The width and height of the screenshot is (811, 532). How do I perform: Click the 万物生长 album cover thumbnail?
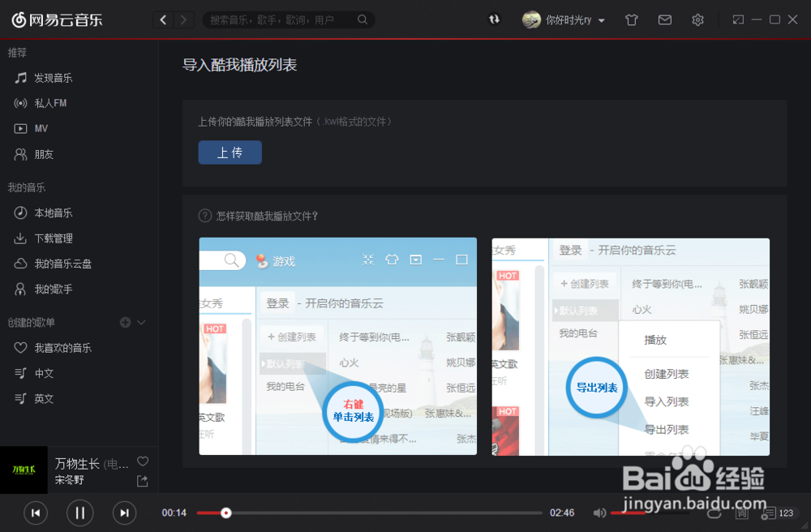pos(24,470)
